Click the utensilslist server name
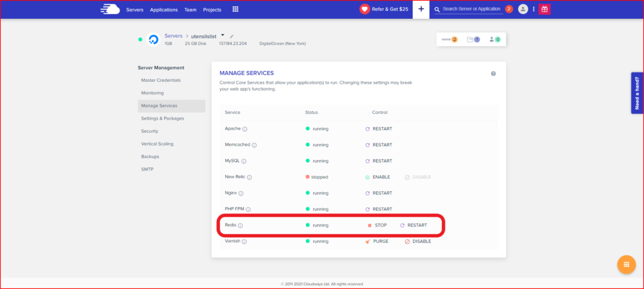The height and width of the screenshot is (289, 644). 204,36
